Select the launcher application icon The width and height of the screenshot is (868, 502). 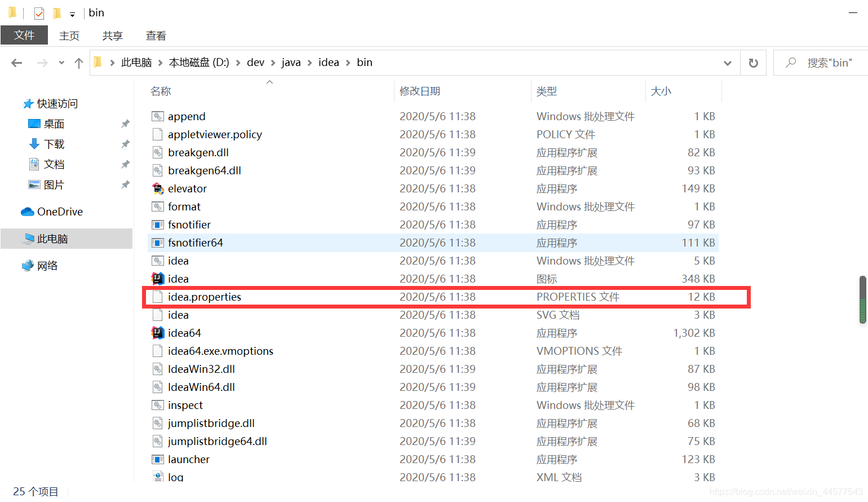(158, 459)
